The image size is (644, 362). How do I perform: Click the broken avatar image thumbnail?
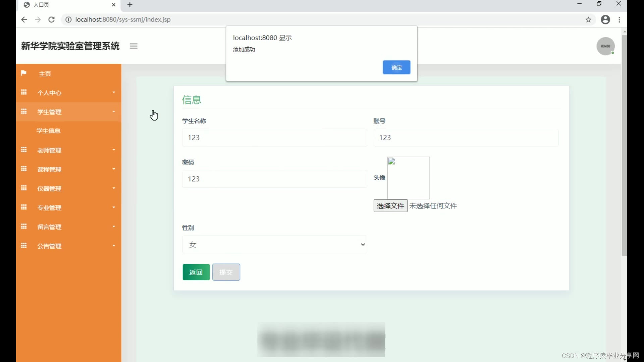point(408,178)
